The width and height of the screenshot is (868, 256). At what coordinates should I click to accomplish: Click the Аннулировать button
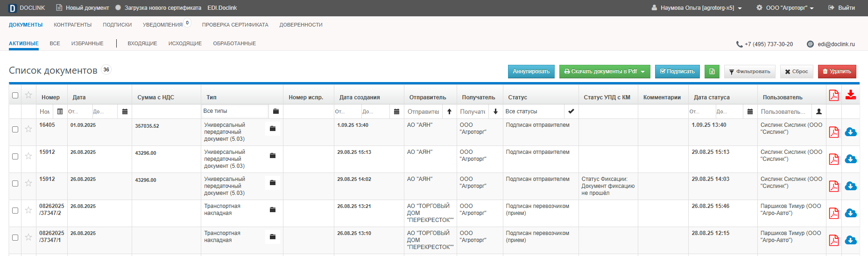pos(531,71)
